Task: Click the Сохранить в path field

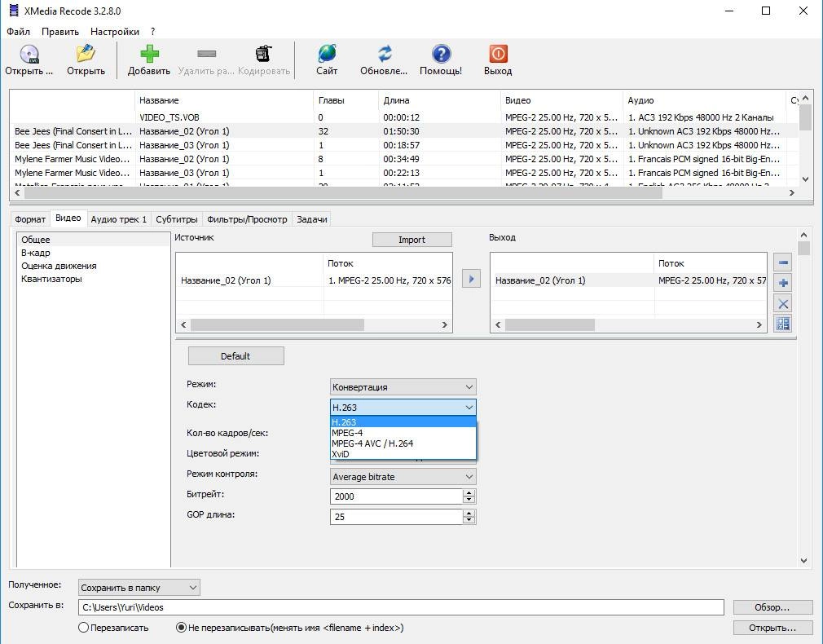Action: [401, 607]
